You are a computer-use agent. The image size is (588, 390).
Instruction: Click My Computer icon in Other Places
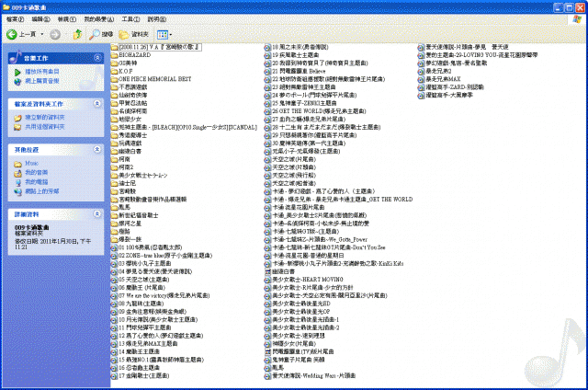17,182
